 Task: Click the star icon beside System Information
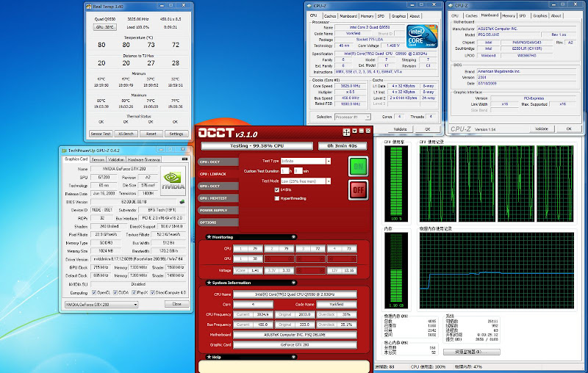[209, 283]
